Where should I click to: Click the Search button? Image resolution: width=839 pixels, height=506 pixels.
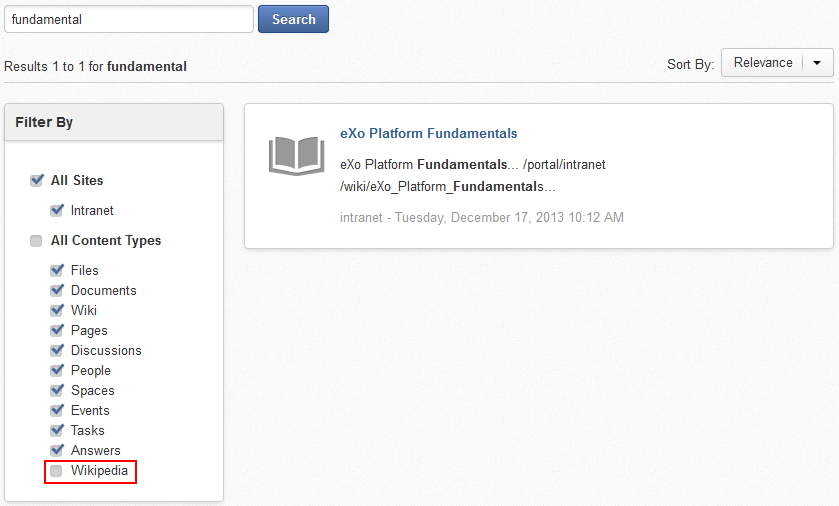tap(293, 19)
